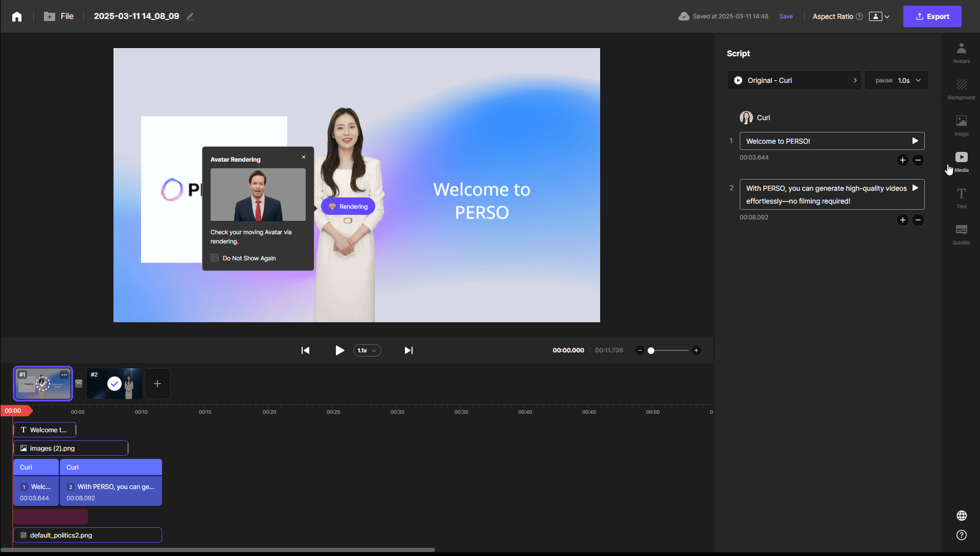This screenshot has width=980, height=556.
Task: Open the help question mark icon
Action: (x=961, y=535)
